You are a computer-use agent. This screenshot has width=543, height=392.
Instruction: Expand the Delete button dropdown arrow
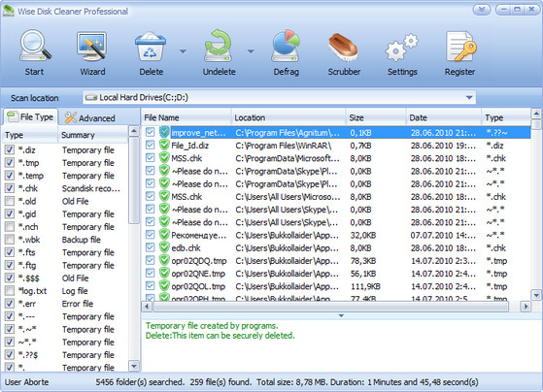(183, 51)
